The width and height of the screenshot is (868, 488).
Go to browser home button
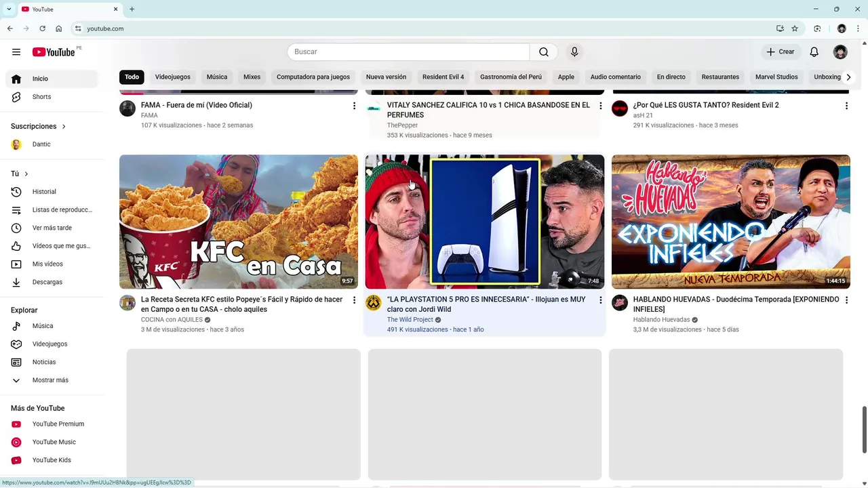coord(58,28)
